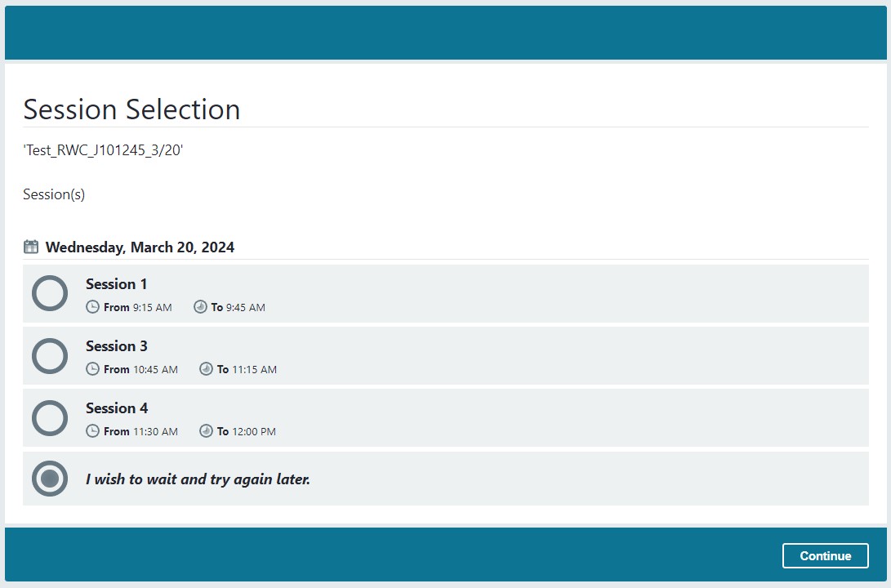Image resolution: width=891 pixels, height=588 pixels.
Task: Click the Session Selection page title
Action: tap(131, 109)
